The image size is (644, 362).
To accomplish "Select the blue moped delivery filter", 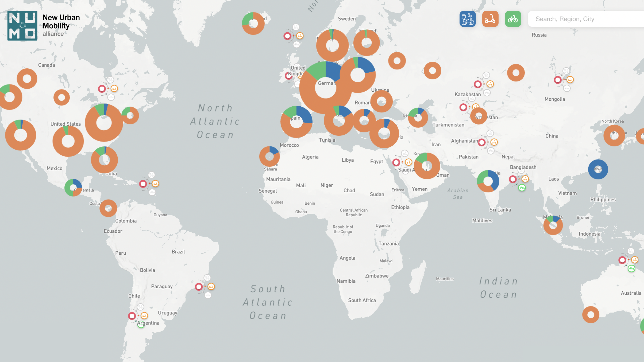I will coord(468,19).
